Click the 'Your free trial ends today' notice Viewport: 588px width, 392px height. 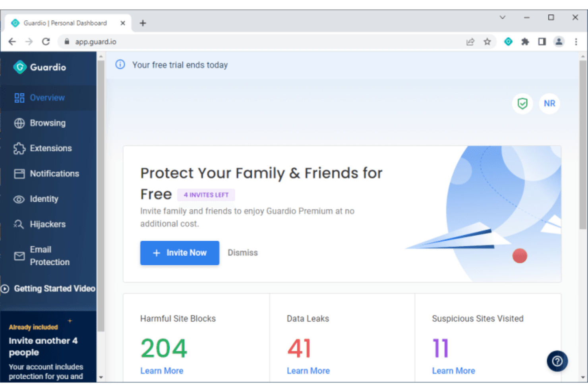pyautogui.click(x=180, y=65)
